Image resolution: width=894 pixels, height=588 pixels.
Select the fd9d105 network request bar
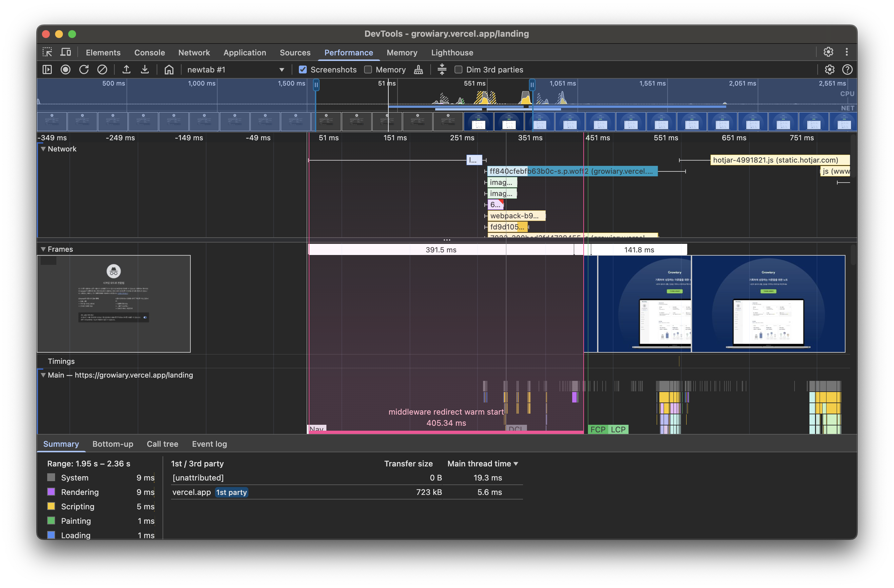point(508,227)
